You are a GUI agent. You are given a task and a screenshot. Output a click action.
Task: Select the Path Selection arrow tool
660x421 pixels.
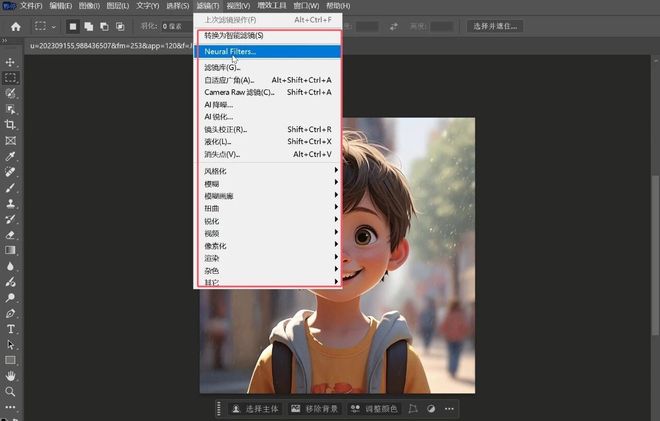tap(10, 345)
